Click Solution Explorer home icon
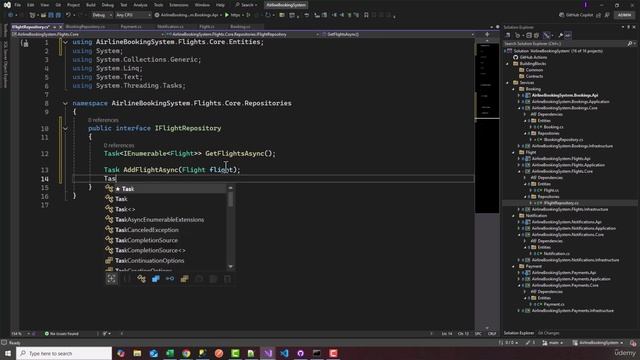Viewport: 640px width, 360px height. pos(508,36)
